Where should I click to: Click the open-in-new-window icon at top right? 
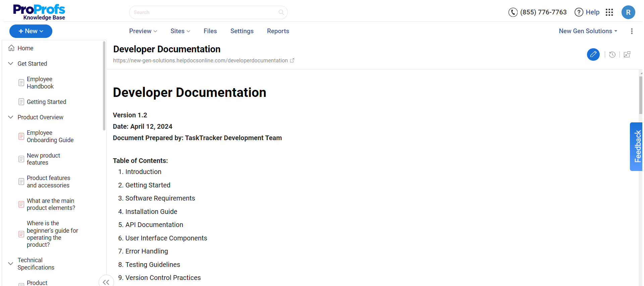(627, 55)
